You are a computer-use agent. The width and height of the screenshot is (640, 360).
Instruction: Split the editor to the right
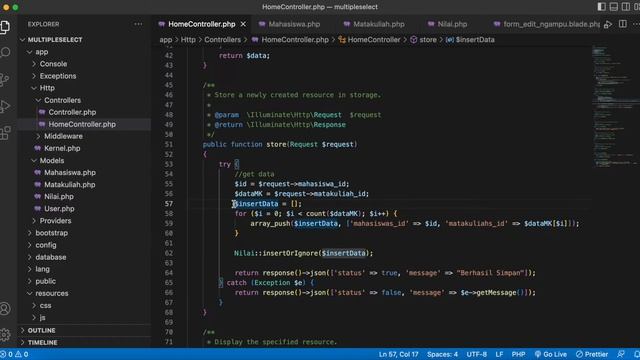coord(623,24)
